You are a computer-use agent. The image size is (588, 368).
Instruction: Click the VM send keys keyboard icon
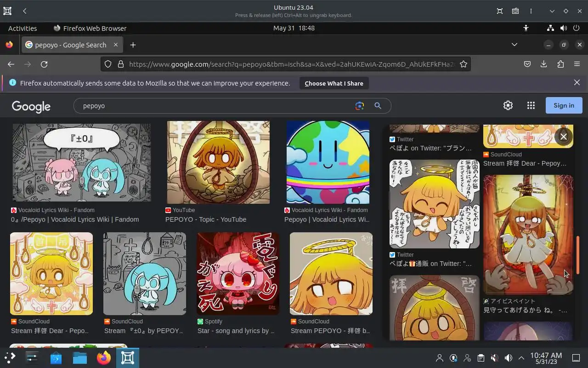pyautogui.click(x=515, y=11)
